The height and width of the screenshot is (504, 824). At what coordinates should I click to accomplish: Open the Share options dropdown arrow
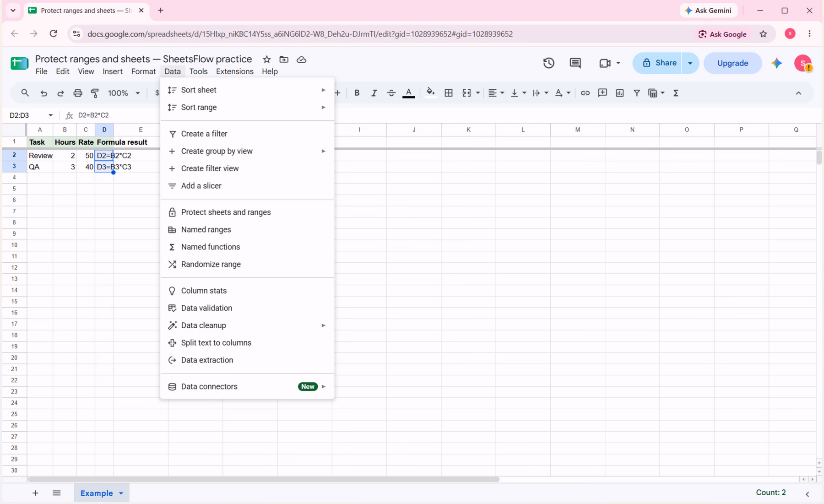pyautogui.click(x=690, y=63)
